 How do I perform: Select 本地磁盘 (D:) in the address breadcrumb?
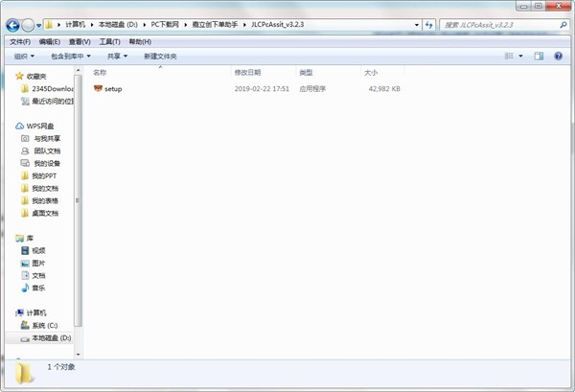(x=118, y=25)
